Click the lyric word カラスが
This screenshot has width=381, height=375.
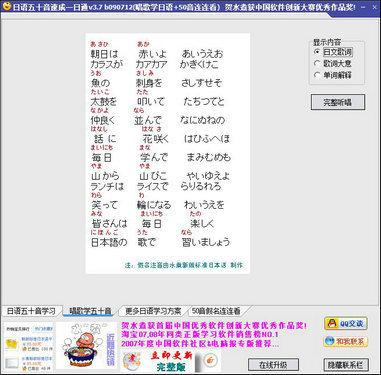click(107, 64)
